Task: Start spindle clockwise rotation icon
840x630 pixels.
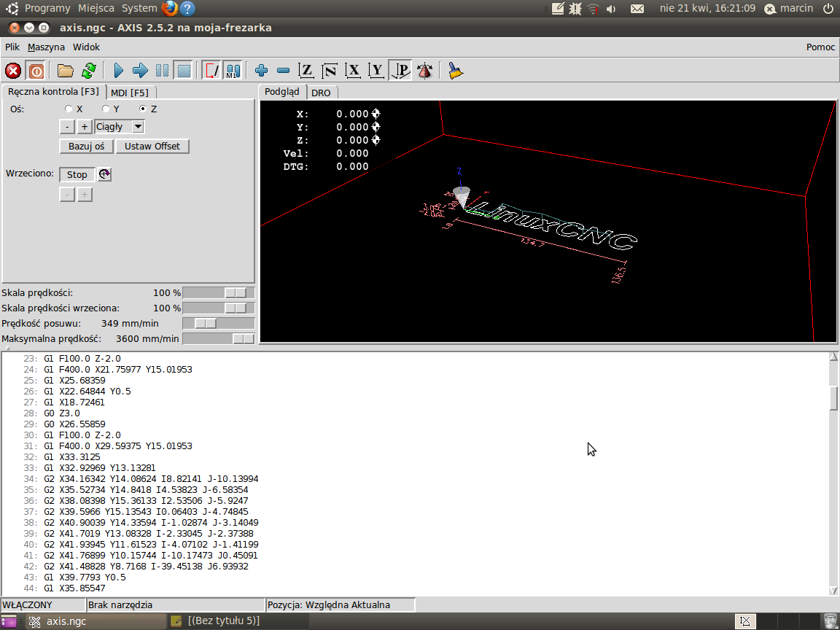Action: tap(105, 174)
